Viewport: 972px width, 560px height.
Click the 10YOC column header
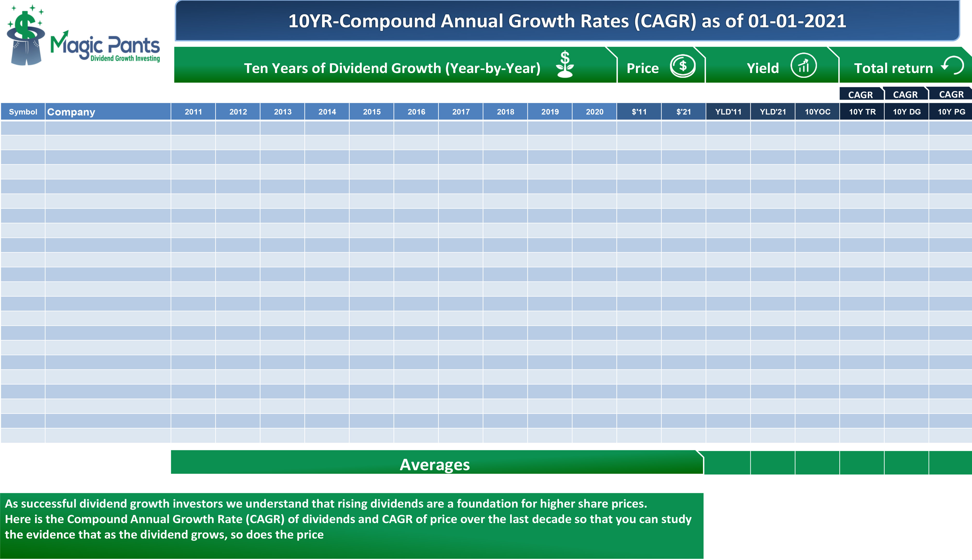(817, 112)
